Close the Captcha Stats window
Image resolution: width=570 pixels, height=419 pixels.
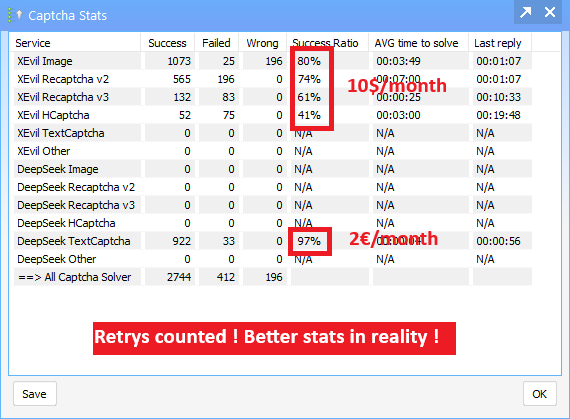(x=550, y=12)
